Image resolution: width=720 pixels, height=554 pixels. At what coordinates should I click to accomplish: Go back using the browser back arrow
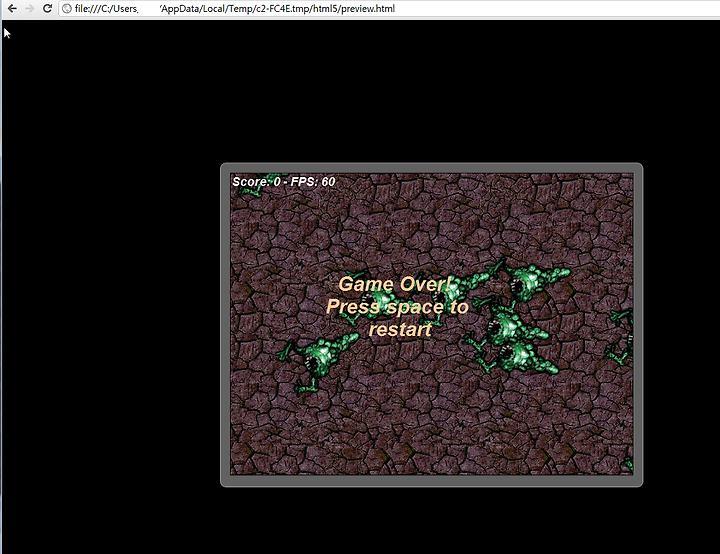[x=12, y=8]
